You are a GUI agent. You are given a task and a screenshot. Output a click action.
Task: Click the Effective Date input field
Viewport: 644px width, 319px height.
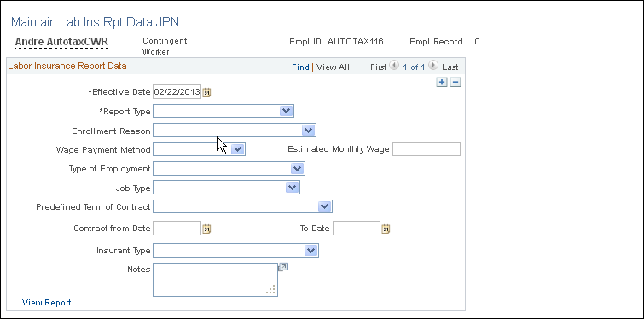[x=177, y=92]
